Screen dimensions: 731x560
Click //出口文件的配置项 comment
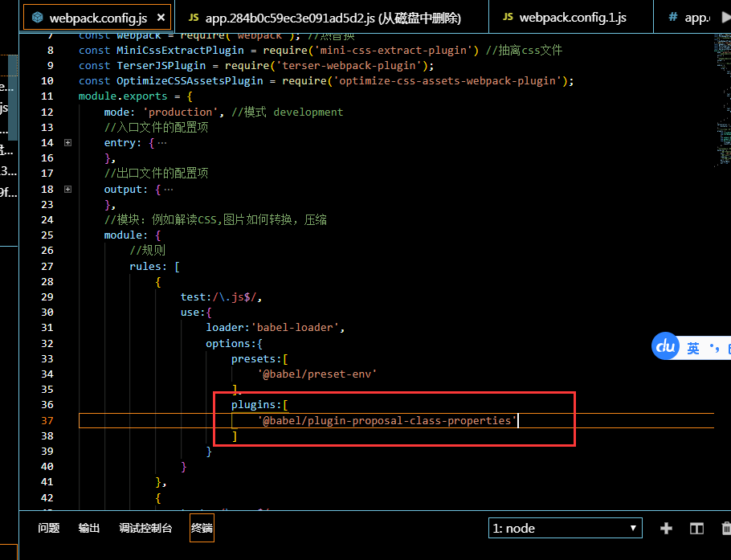156,174
